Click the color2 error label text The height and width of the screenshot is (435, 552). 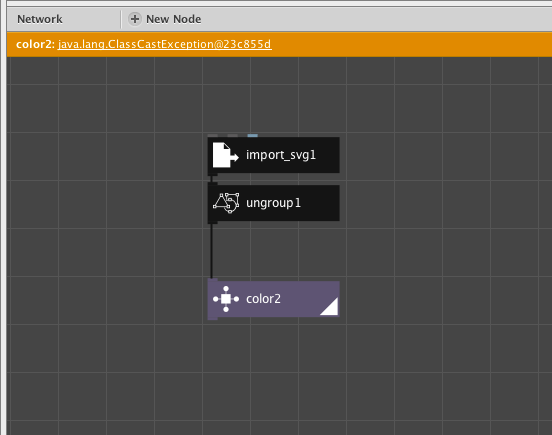(35, 44)
